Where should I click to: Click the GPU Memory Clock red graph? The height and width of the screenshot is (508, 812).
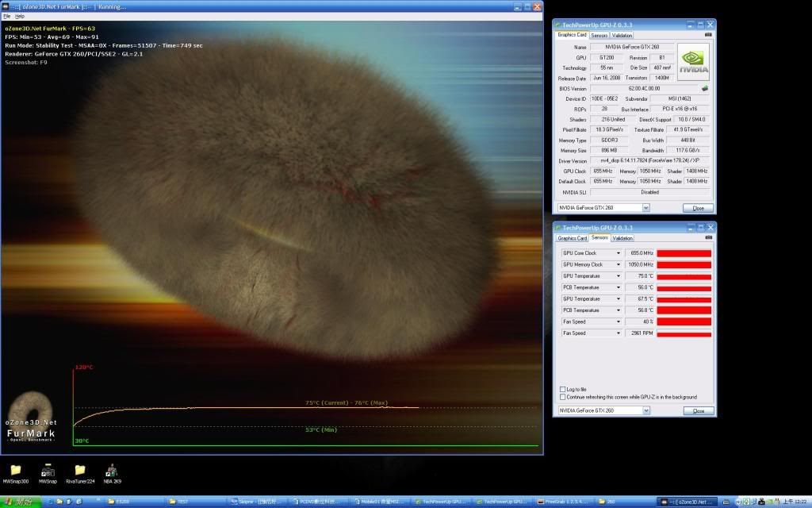[x=684, y=264]
